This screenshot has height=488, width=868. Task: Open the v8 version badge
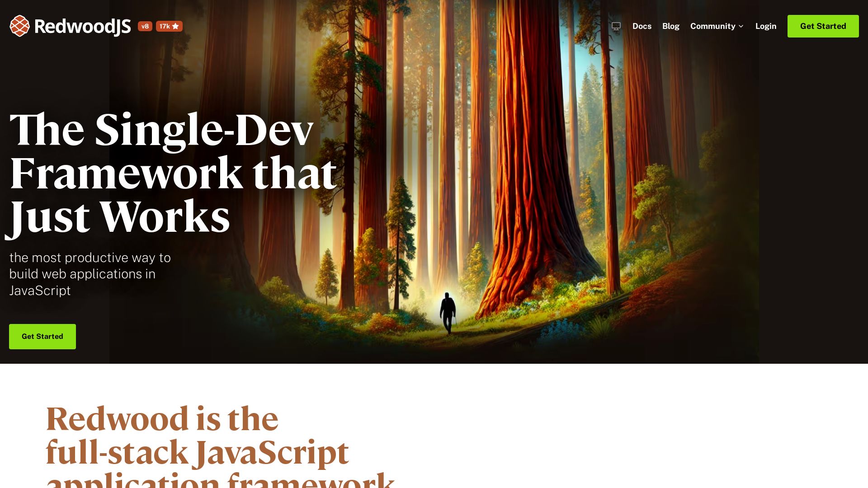[x=145, y=26]
